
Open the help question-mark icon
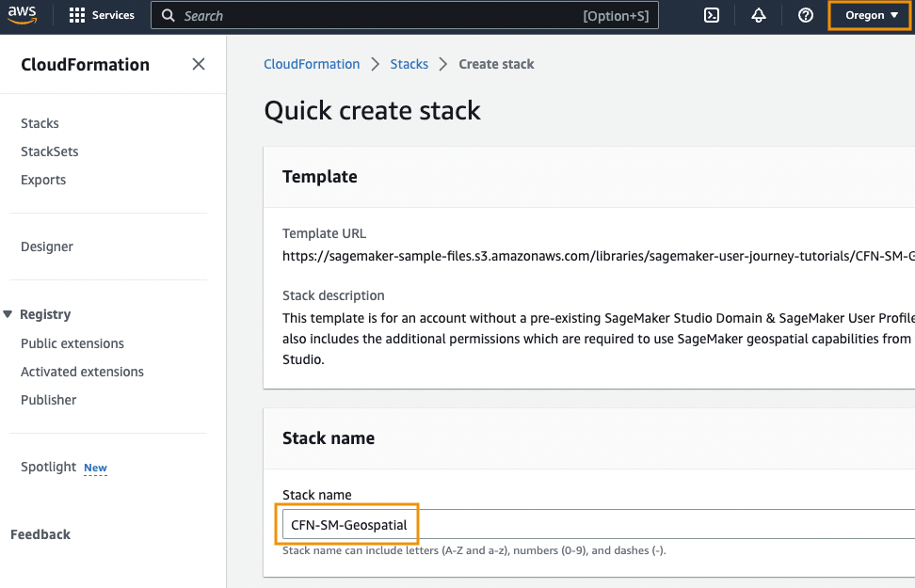click(x=806, y=14)
